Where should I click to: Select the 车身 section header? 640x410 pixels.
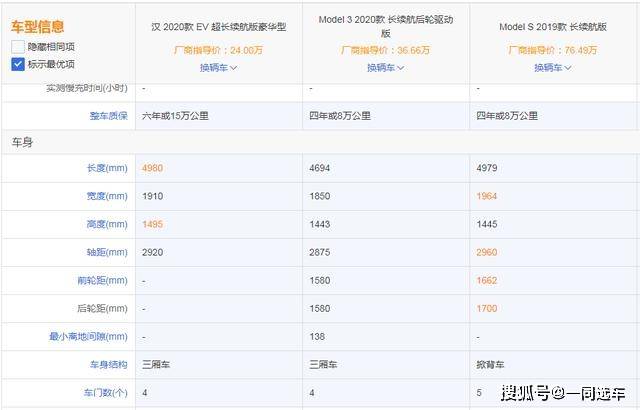point(22,142)
